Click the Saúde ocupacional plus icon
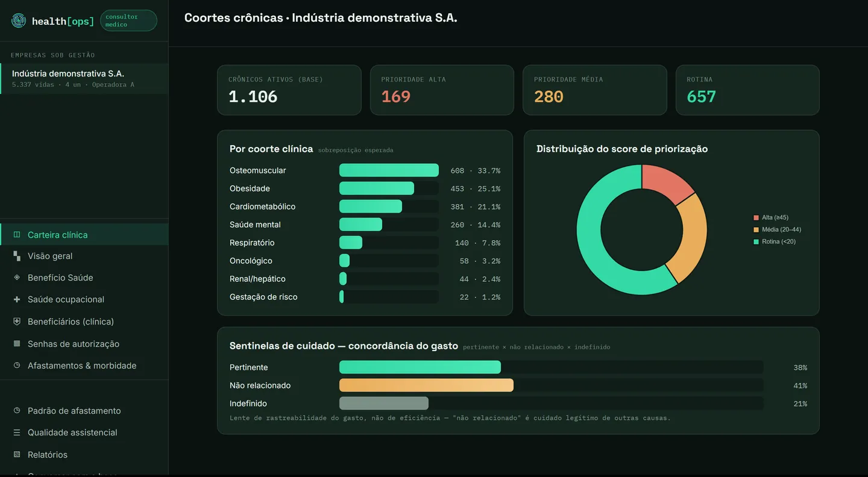The height and width of the screenshot is (477, 868). 17,299
